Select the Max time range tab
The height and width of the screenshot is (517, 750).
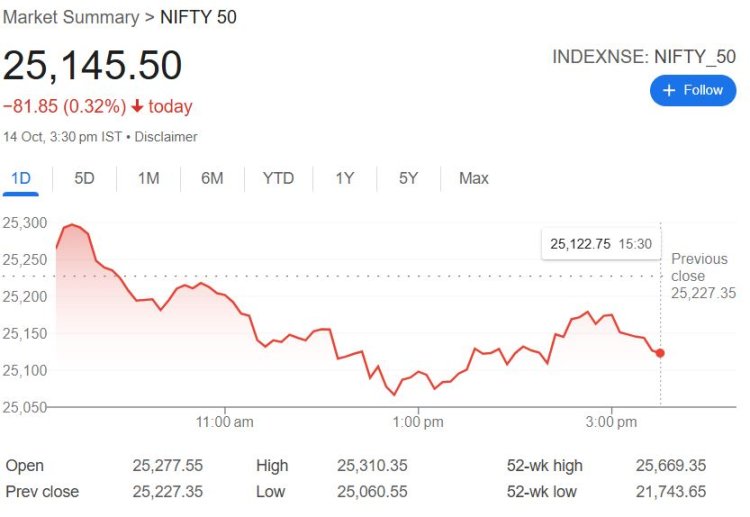[473, 178]
